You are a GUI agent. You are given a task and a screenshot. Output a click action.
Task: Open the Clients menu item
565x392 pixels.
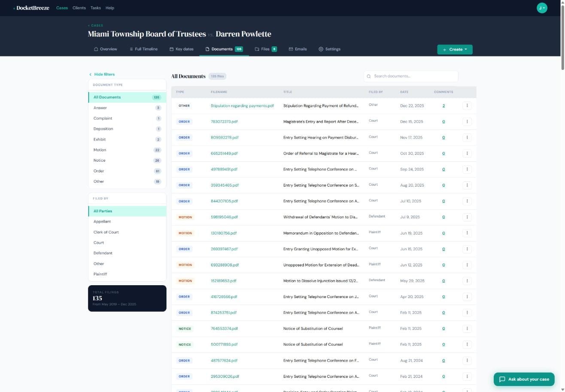[79, 8]
